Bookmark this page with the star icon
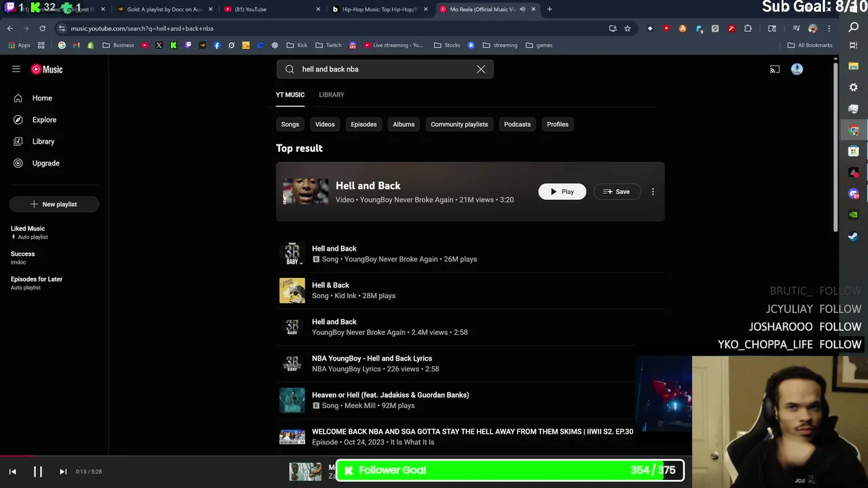868x488 pixels. pos(627,28)
